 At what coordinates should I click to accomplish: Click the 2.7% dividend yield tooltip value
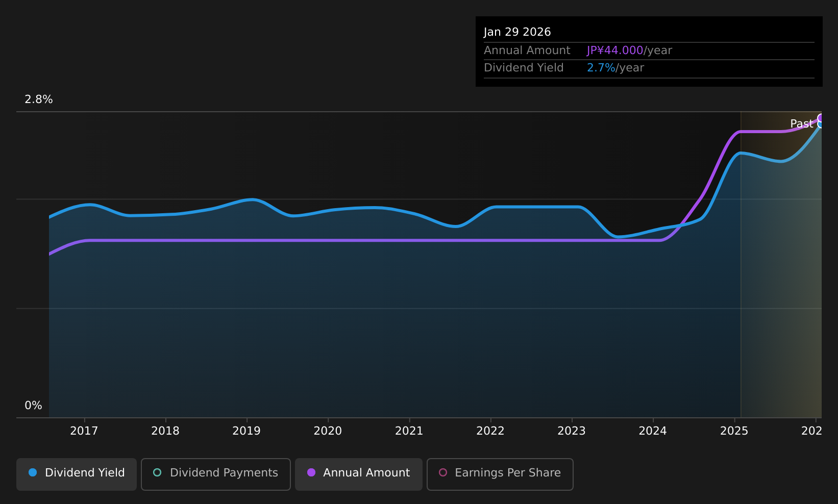[x=601, y=68]
